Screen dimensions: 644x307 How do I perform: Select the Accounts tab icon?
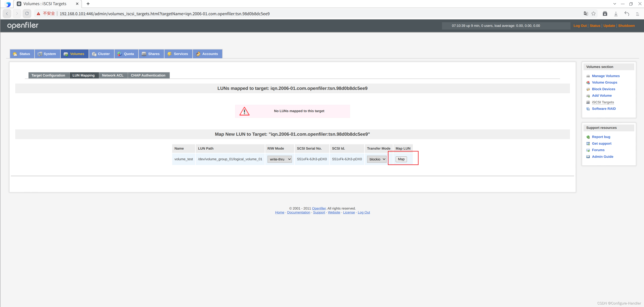(198, 54)
